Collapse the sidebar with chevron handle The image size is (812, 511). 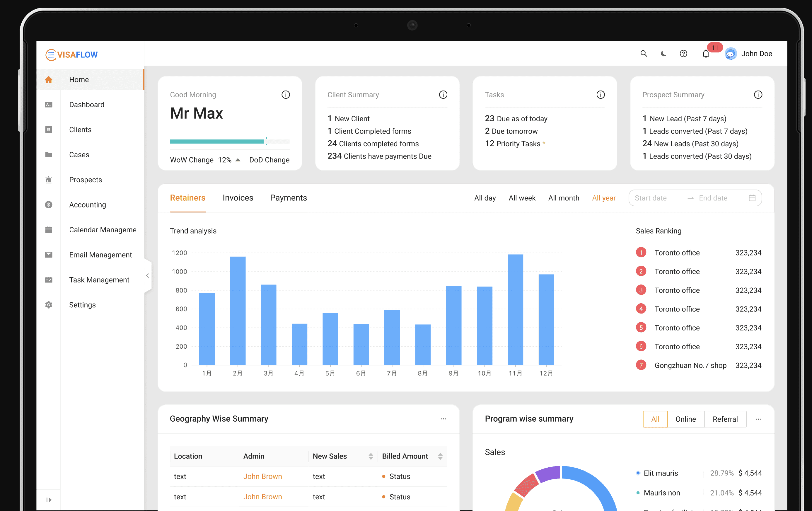pyautogui.click(x=148, y=275)
